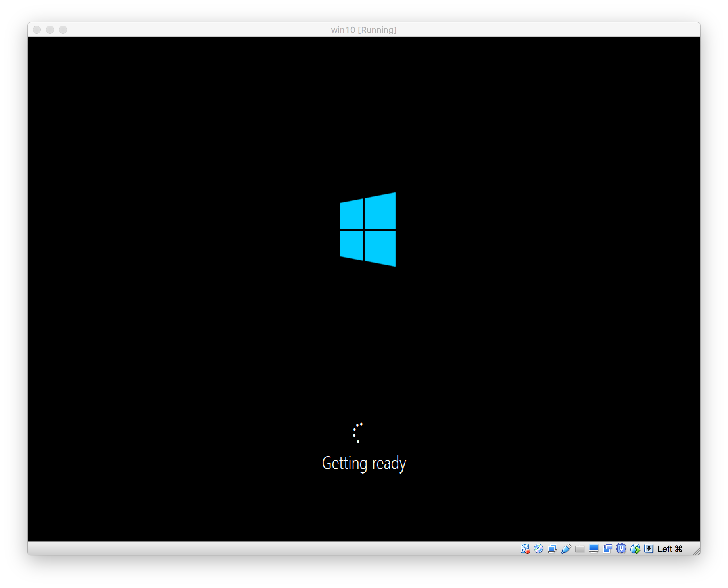Click the CPU virtualization features chip icon
Image resolution: width=728 pixels, height=588 pixels.
621,549
